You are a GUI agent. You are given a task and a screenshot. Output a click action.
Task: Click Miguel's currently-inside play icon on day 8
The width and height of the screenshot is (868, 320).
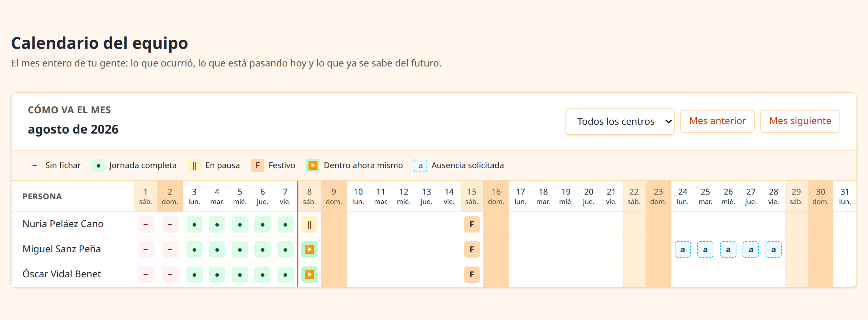pos(309,249)
